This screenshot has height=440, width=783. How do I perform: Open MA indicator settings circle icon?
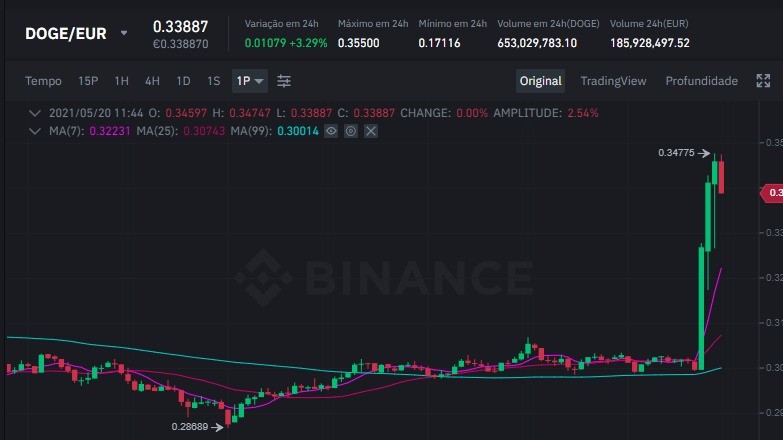pos(351,131)
